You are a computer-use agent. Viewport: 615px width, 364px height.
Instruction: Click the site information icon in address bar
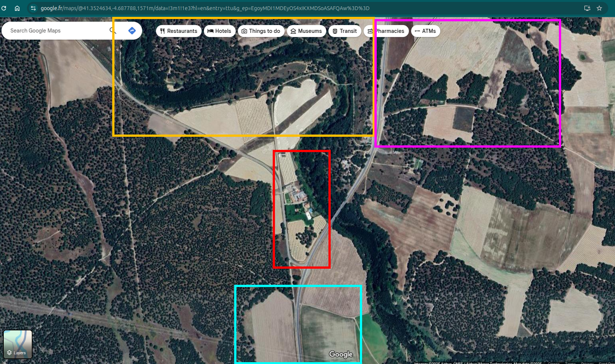point(33,8)
